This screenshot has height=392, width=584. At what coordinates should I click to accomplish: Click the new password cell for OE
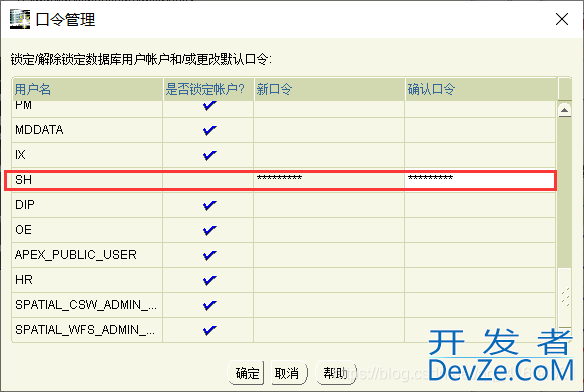(329, 230)
